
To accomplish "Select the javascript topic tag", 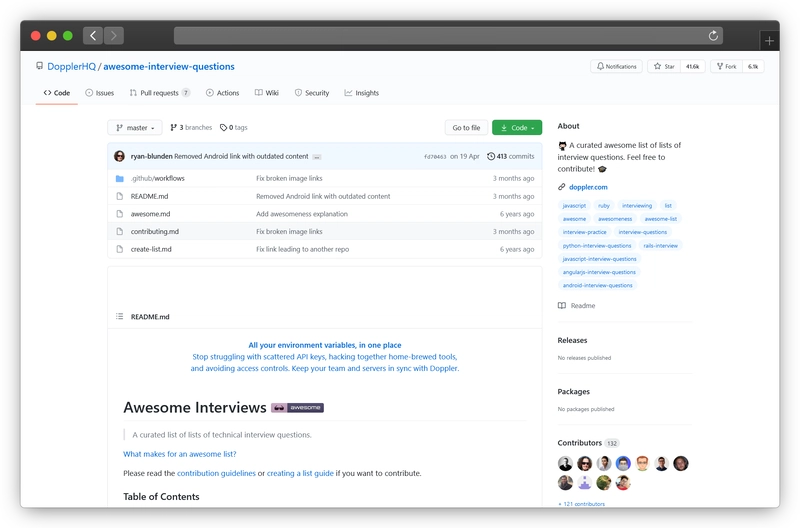I will tap(574, 206).
